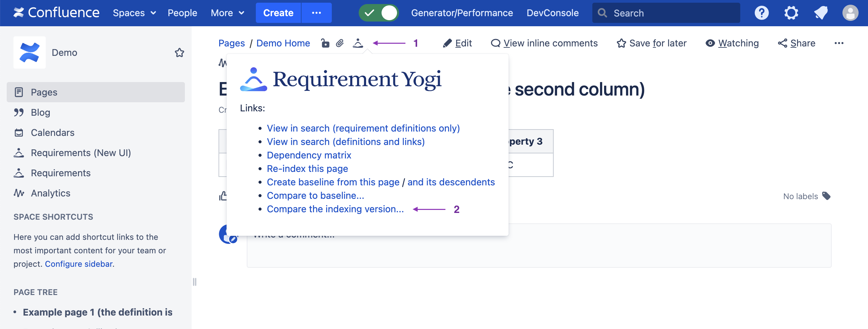Open the page more-actions ellipsis menu
Viewport: 868px width, 329px height.
839,43
